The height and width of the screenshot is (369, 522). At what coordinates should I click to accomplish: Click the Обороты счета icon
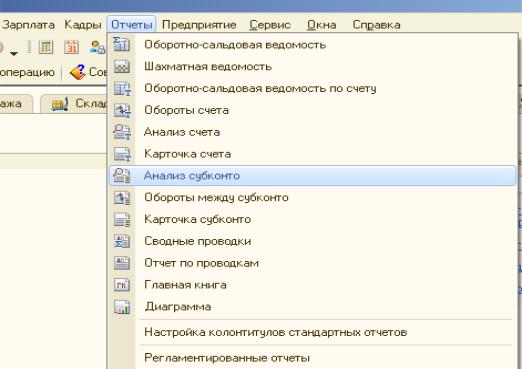tap(122, 110)
